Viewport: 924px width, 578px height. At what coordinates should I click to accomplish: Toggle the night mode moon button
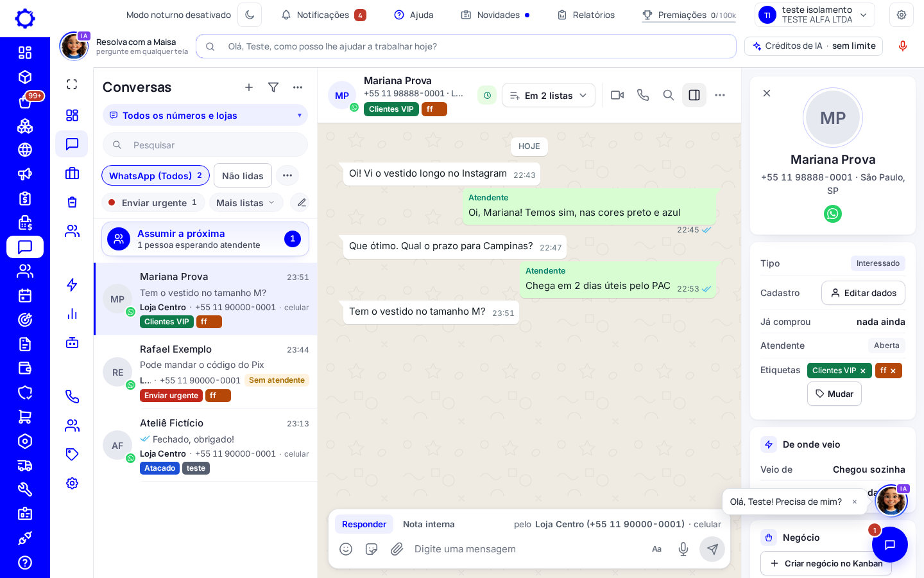(x=250, y=15)
